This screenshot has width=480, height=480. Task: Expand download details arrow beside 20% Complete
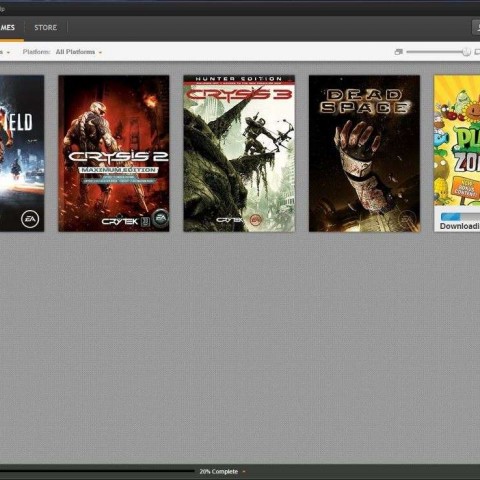coord(244,472)
